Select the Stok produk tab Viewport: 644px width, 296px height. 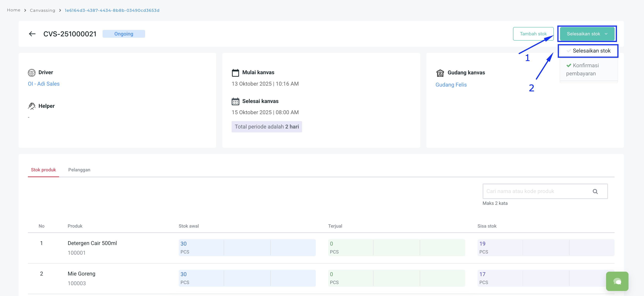coord(43,170)
